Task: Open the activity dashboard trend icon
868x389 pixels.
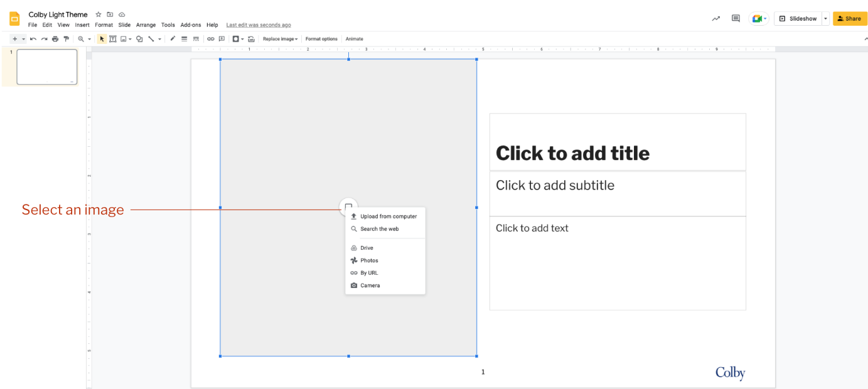Action: point(715,19)
